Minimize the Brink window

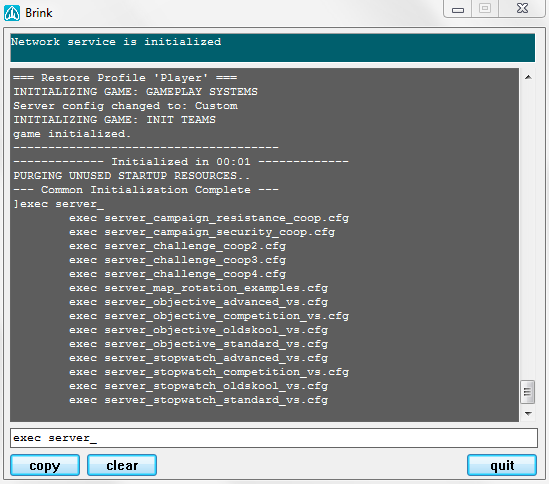pos(458,9)
